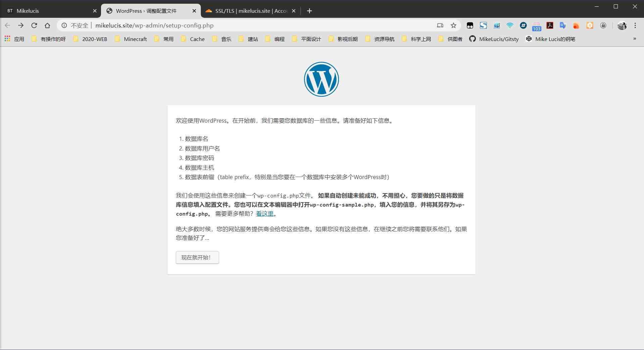Expand the 供图者 bookmark folder
The image size is (644, 350).
coord(450,39)
